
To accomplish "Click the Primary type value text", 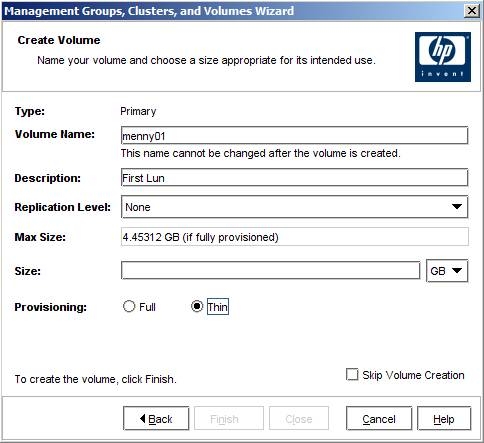I will 138,111.
